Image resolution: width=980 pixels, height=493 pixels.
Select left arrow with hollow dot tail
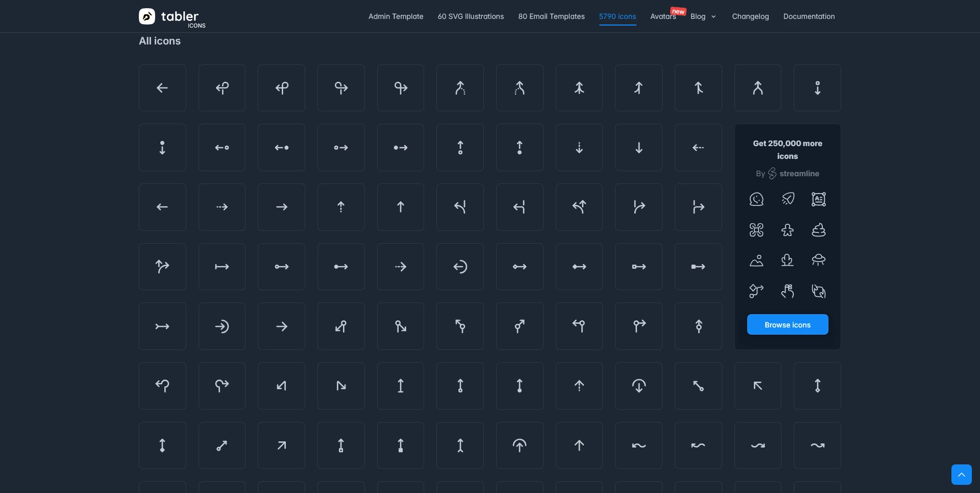click(222, 148)
